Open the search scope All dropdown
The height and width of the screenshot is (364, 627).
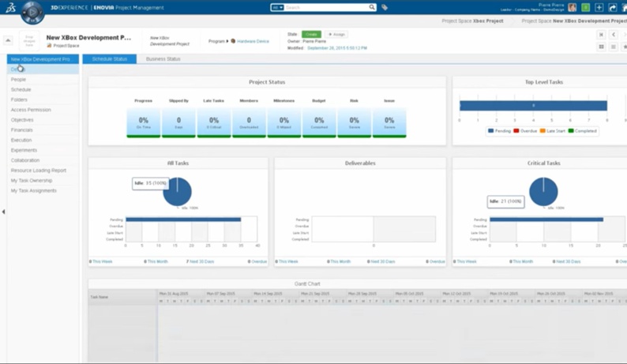click(277, 7)
